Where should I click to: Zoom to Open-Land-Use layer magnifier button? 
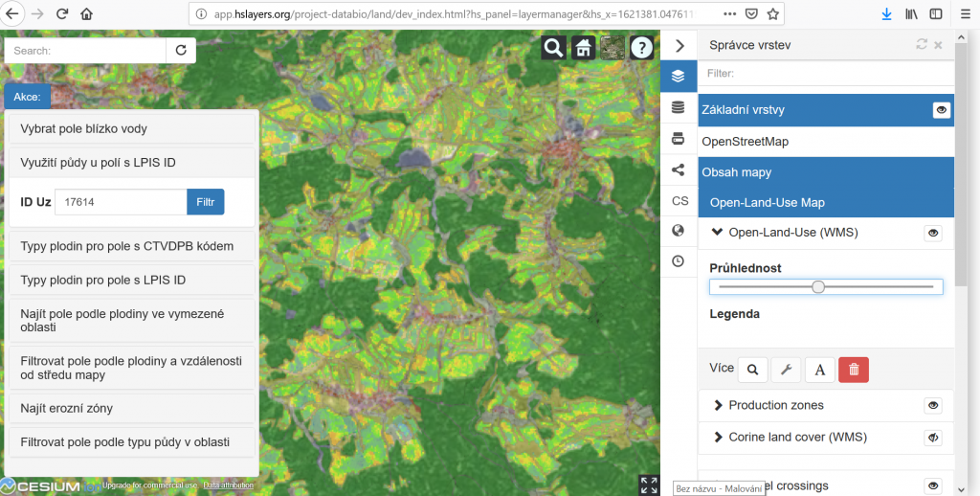[x=752, y=370]
